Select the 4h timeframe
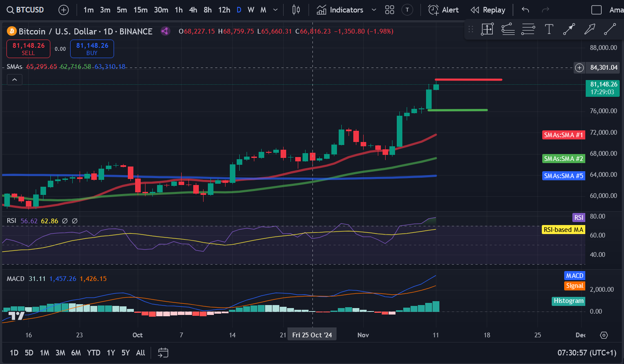The height and width of the screenshot is (364, 624). coord(193,10)
